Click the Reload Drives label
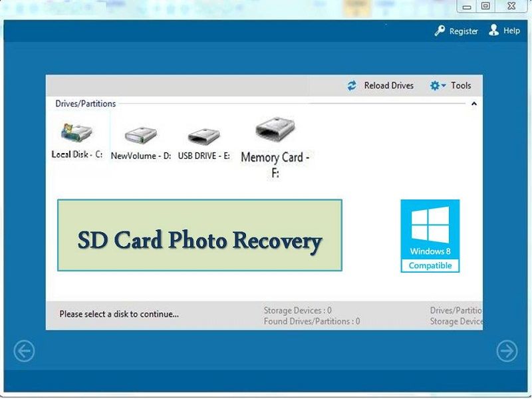532x399 pixels. (x=389, y=86)
